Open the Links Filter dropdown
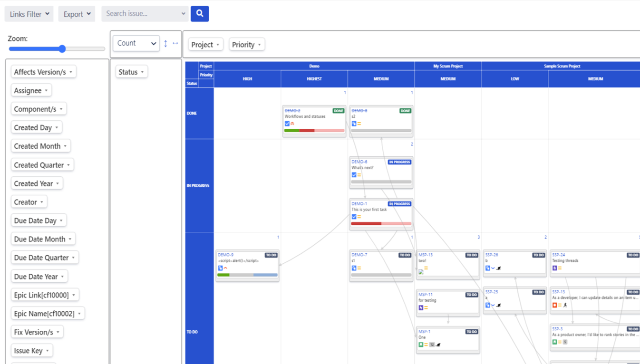 pos(29,14)
